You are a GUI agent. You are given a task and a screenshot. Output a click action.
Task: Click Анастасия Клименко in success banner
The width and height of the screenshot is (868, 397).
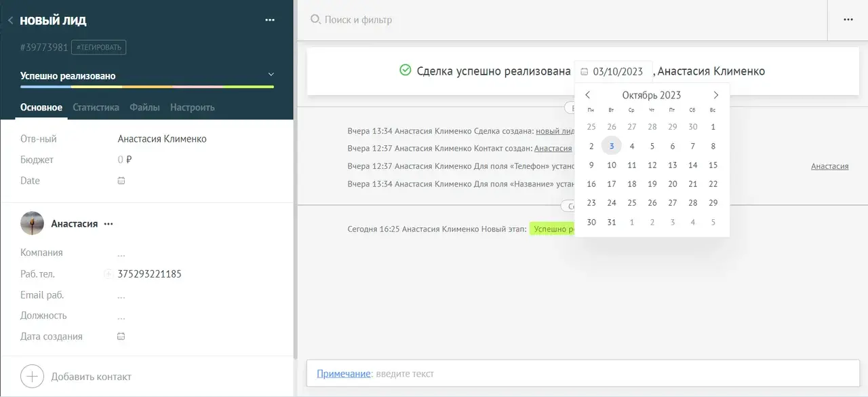[x=711, y=71]
